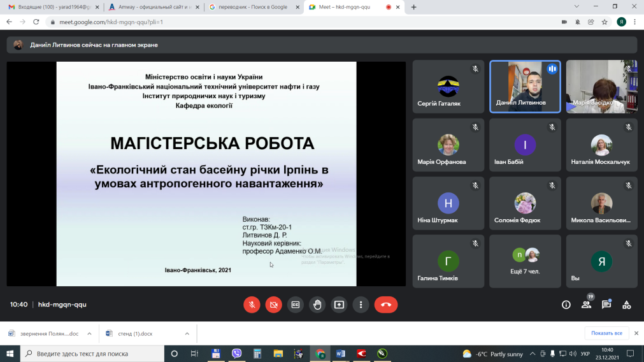Image resolution: width=644 pixels, height=362 pixels.
Task: Select Наталія Москальчук participant tile
Action: [x=602, y=145]
